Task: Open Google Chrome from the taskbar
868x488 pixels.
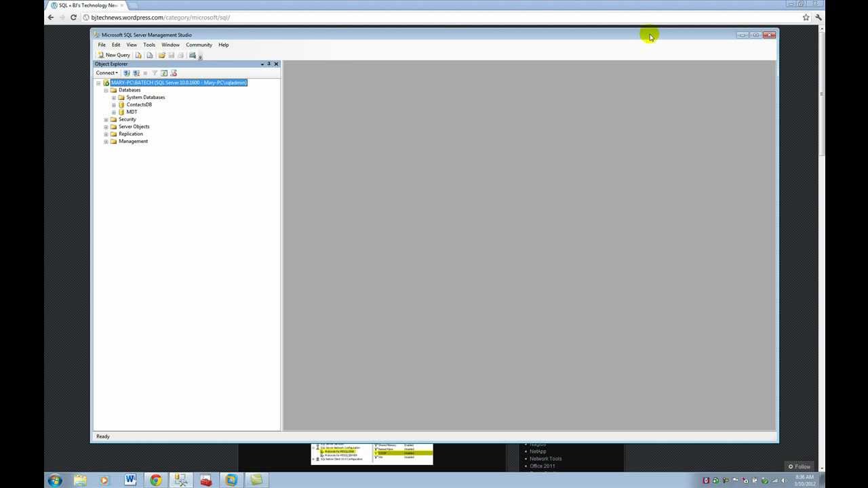Action: coord(156,480)
